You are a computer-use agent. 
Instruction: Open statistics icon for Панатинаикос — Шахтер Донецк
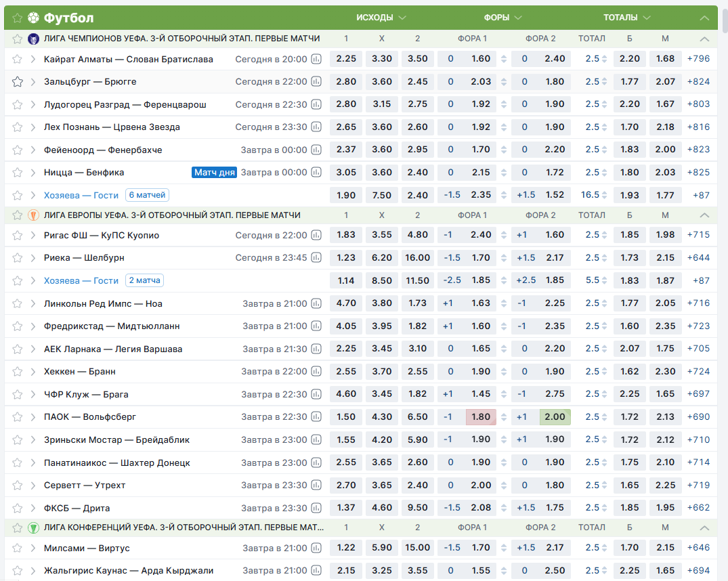316,462
